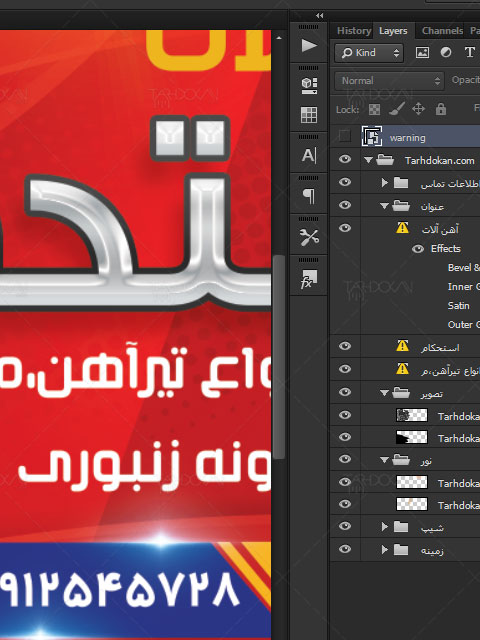Switch to the Channels tab
The height and width of the screenshot is (640, 480).
442,31
